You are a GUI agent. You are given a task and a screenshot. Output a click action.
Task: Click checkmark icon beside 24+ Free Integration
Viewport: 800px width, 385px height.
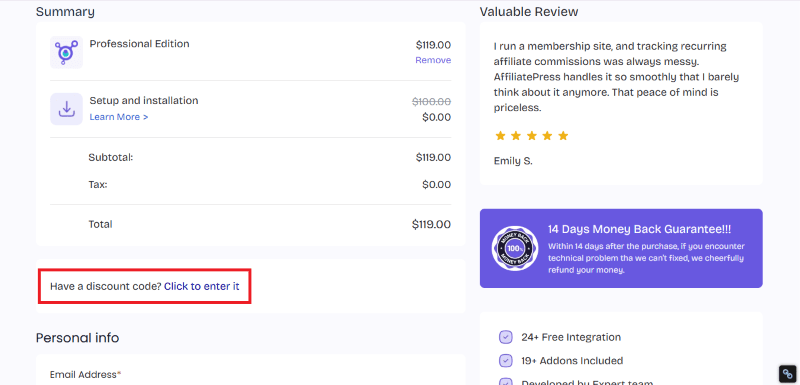(505, 337)
